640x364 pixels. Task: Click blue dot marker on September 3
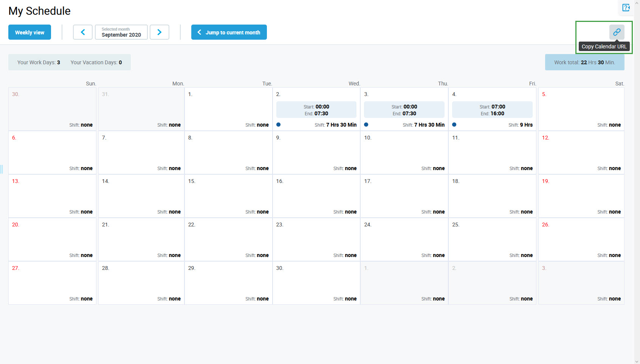(x=366, y=124)
